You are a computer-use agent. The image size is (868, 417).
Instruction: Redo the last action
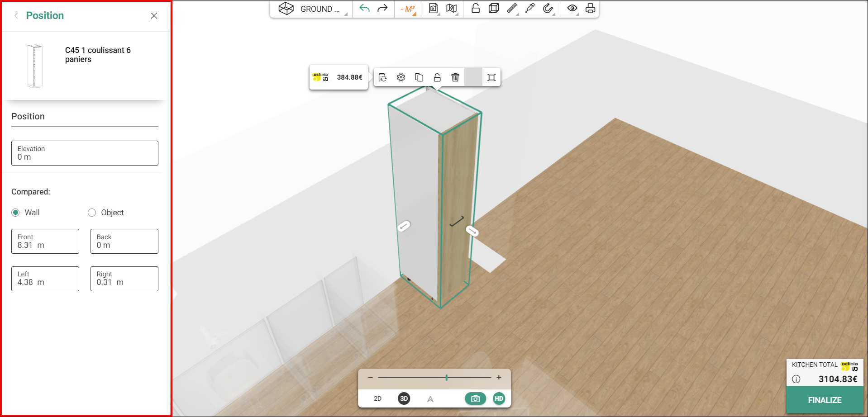[x=382, y=8]
